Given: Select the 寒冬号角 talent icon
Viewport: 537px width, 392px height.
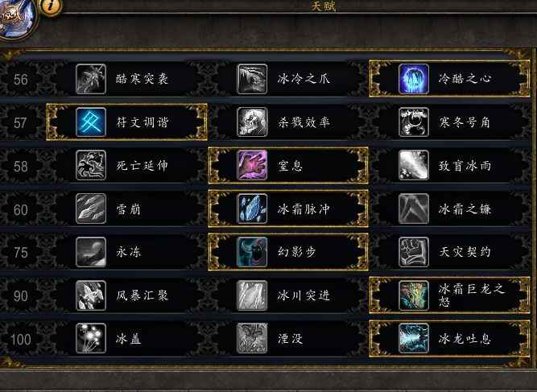Looking at the screenshot, I should (x=414, y=122).
